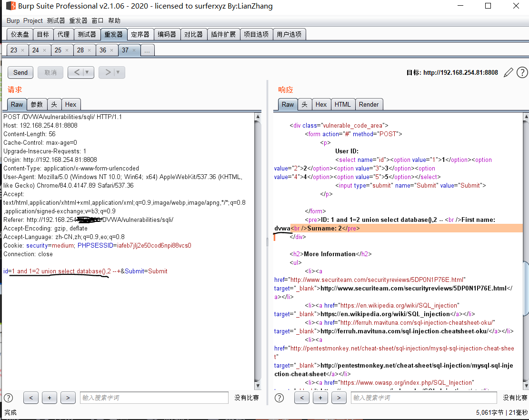
Task: Switch to the 项目选项 tab
Action: click(256, 34)
